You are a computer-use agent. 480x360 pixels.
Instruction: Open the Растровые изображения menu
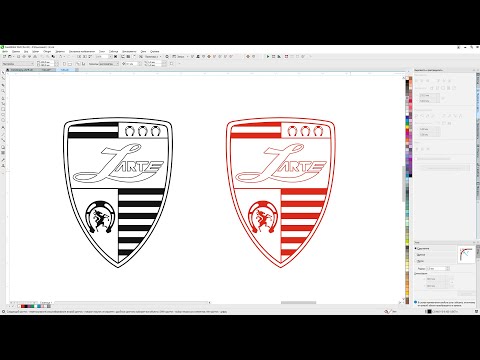[x=82, y=52]
